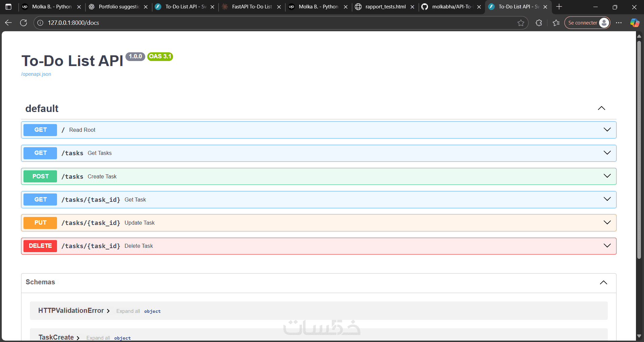Click the 'Create Task' endpoint description
The image size is (644, 342).
pyautogui.click(x=102, y=177)
